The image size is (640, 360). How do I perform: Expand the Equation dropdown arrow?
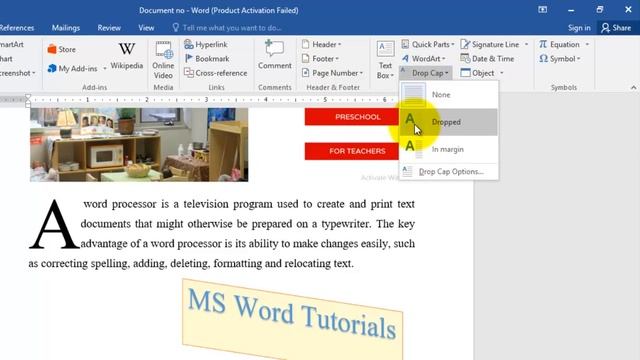(x=587, y=44)
